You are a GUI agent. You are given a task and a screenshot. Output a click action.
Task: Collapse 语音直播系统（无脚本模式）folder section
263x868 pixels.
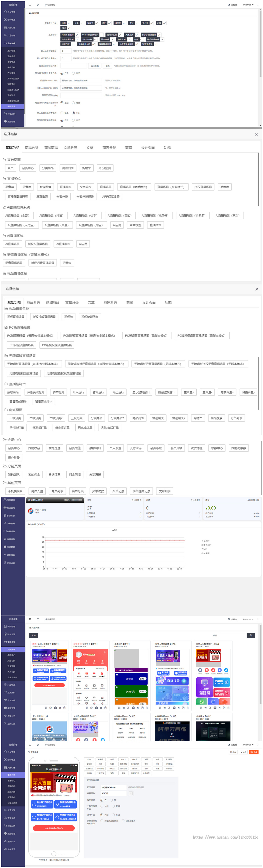click(x=4, y=255)
